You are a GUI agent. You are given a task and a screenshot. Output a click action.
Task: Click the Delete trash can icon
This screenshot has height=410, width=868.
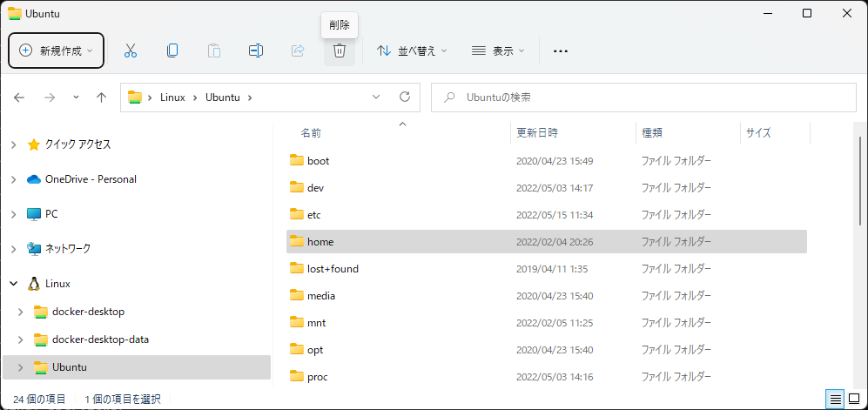click(340, 50)
